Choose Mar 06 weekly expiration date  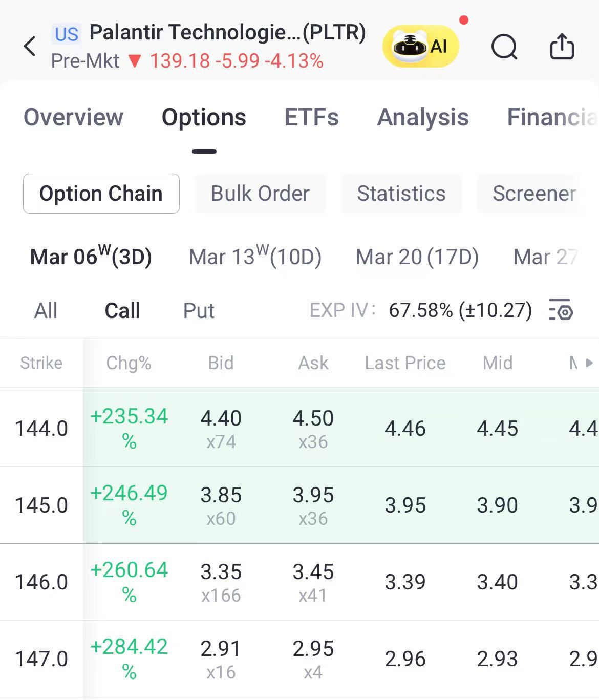click(x=91, y=257)
